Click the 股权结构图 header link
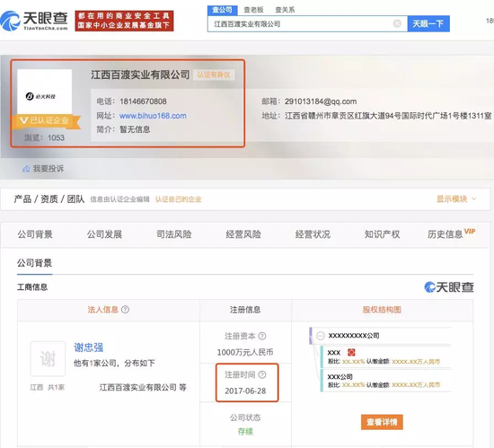 pos(382,310)
